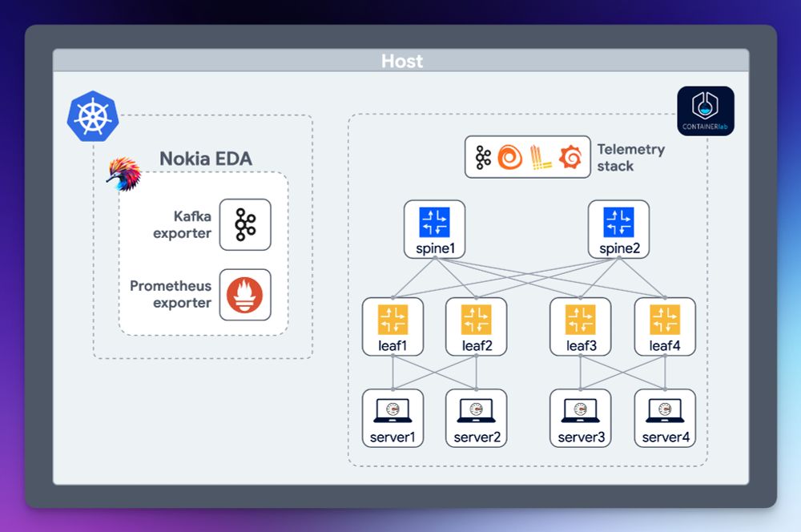
Task: Select the Kafka icon in Telemetry stack
Action: click(483, 157)
